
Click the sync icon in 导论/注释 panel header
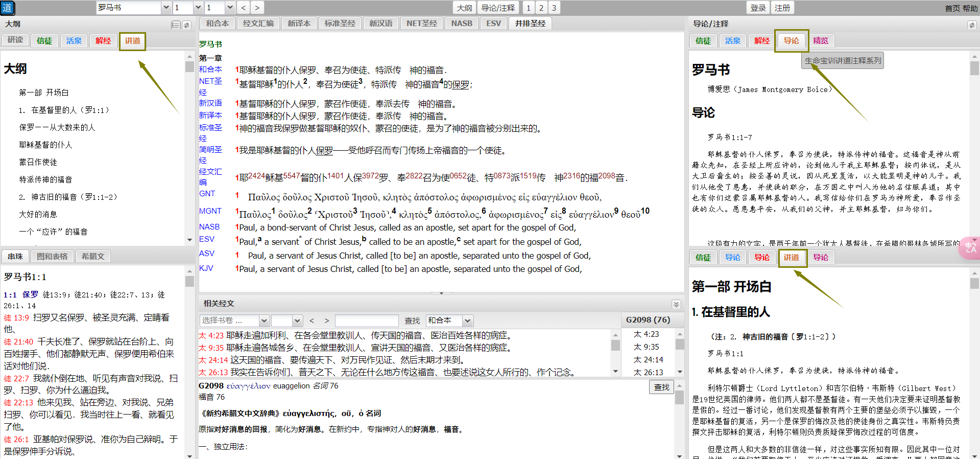[971, 25]
